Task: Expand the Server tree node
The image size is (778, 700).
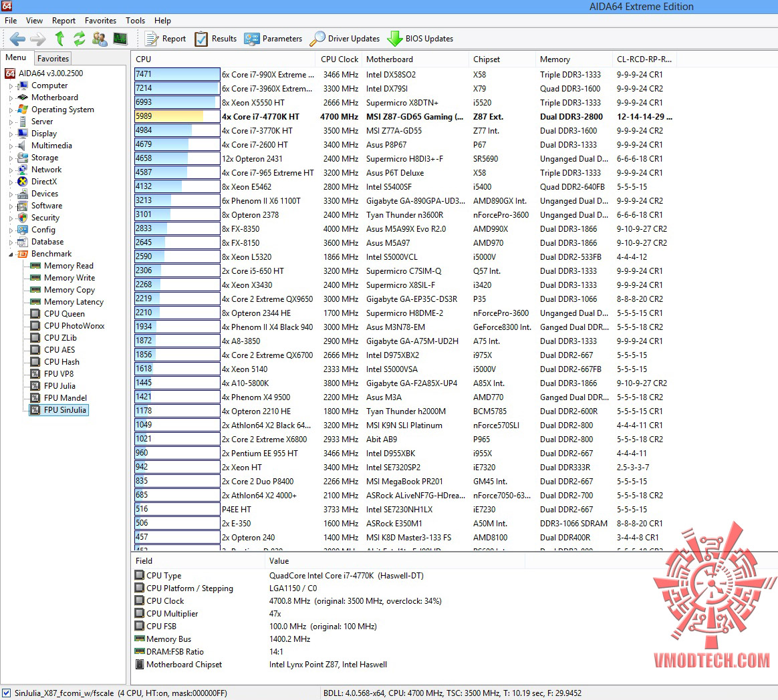Action: click(11, 122)
